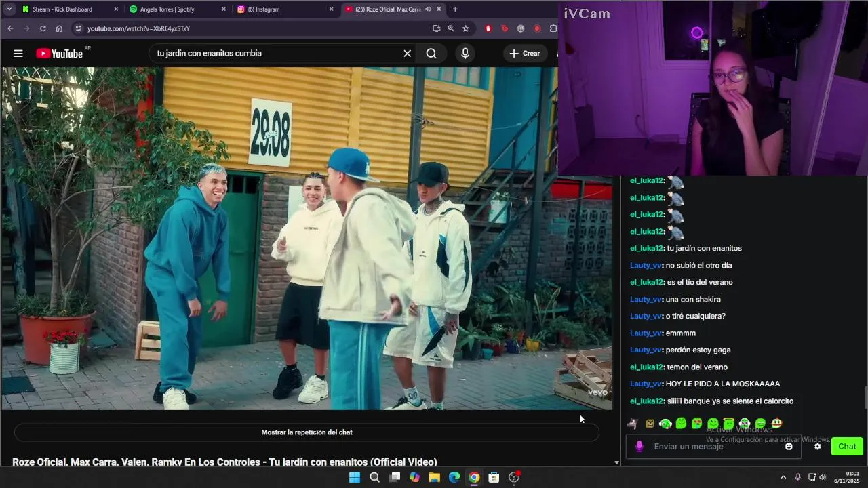Open el_luka12 message tu jardín con enanitos

click(705, 248)
